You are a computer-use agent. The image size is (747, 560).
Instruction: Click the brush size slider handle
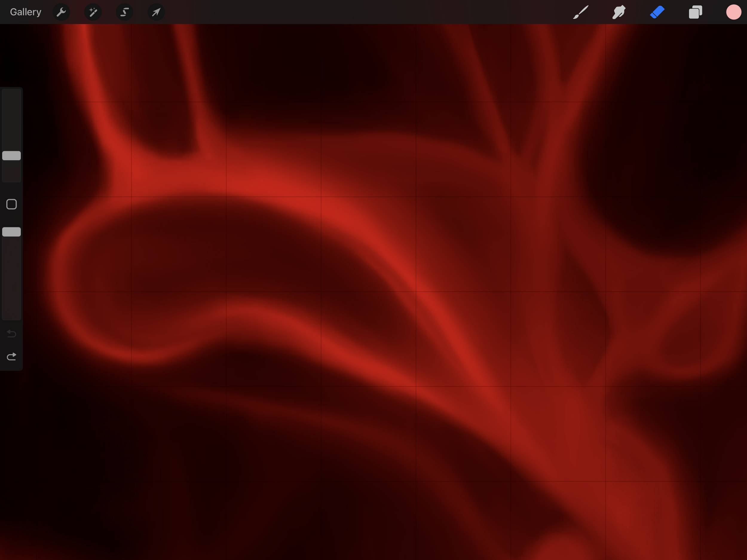click(11, 156)
